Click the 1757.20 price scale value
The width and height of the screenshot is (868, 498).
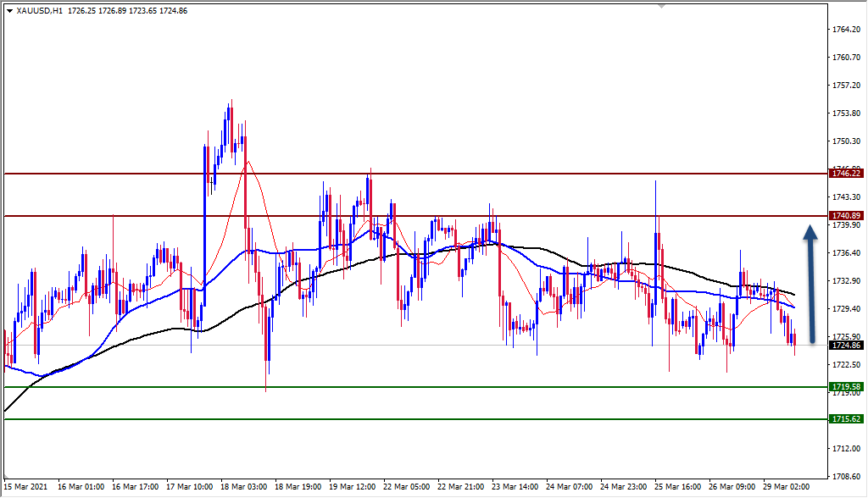[847, 86]
